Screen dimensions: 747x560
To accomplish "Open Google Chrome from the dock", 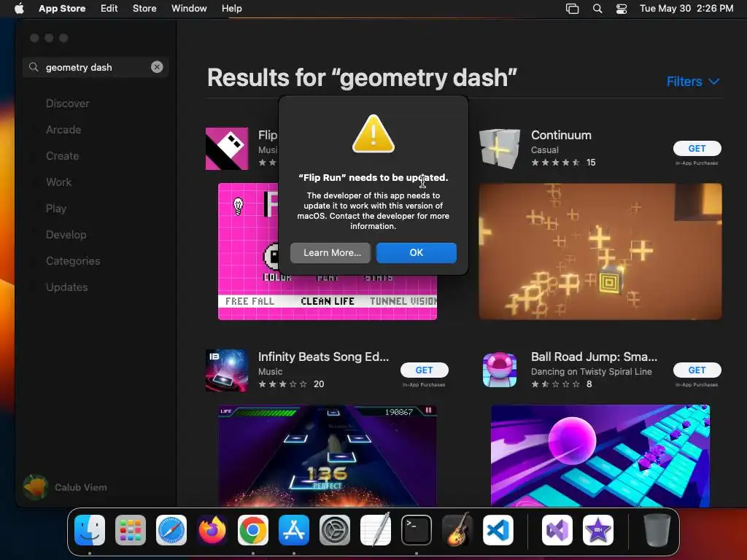I will (253, 530).
